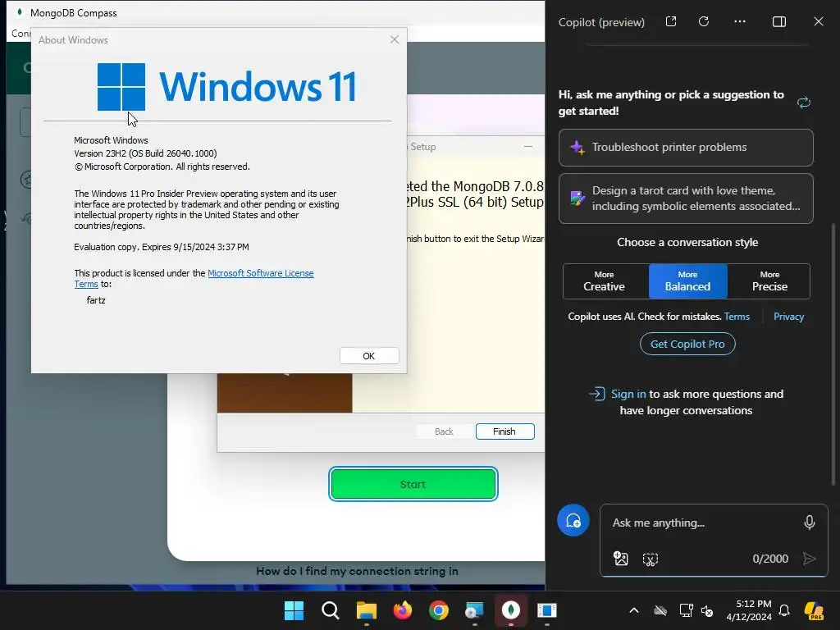
Task: Switch to MongoDB Compass taskbar icon
Action: [511, 610]
